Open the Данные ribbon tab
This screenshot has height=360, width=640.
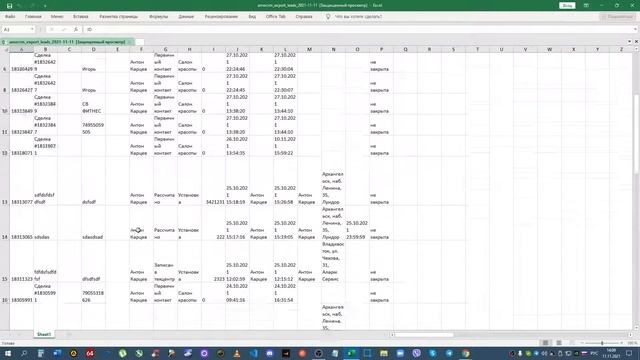tap(186, 17)
